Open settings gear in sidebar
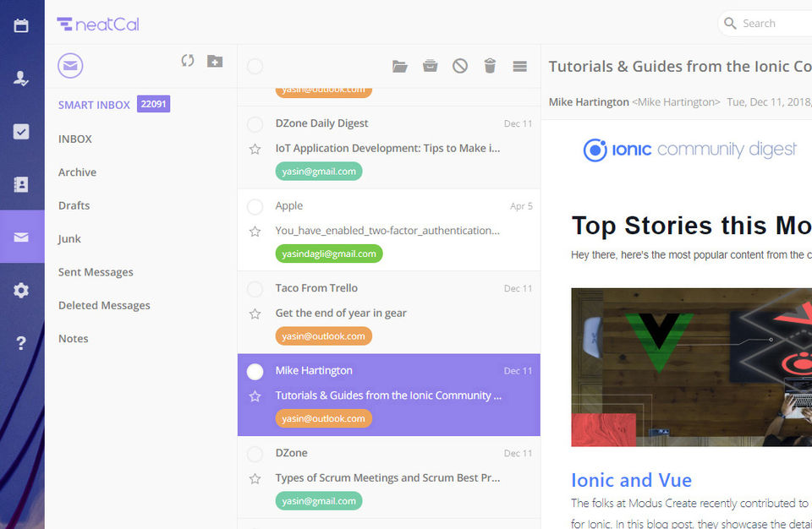Viewport: 812px width, 529px height. click(21, 290)
